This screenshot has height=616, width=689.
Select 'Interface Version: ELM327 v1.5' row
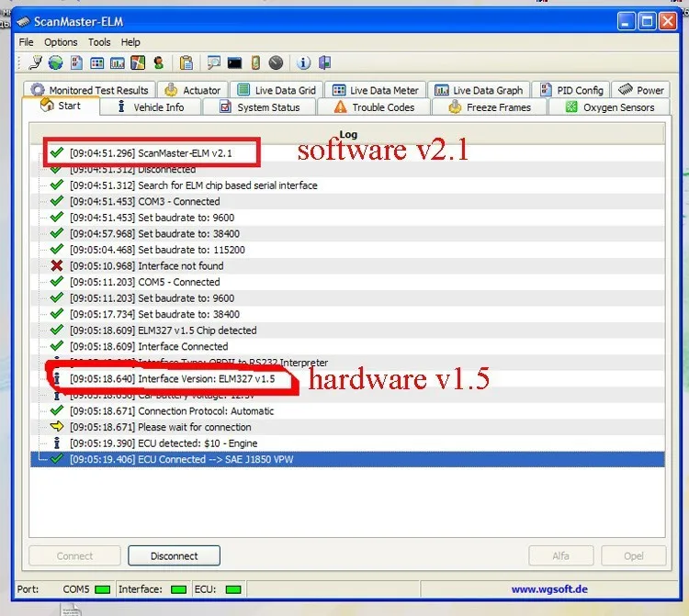pyautogui.click(x=347, y=378)
